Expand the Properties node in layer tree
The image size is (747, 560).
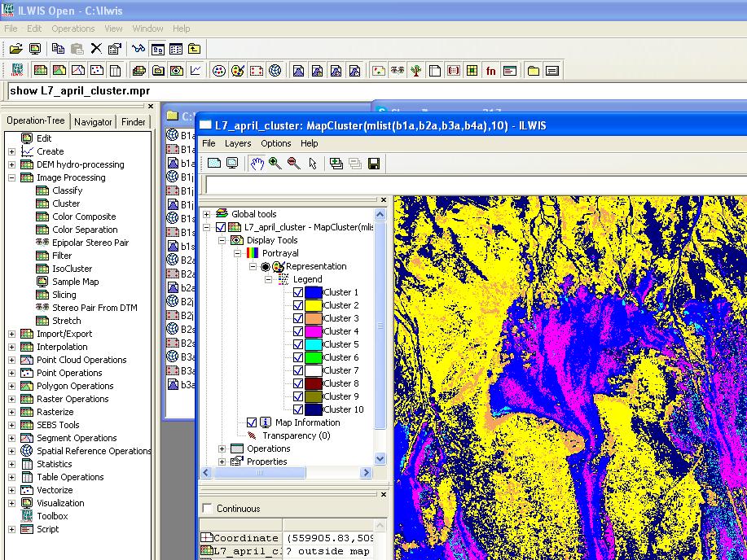222,462
